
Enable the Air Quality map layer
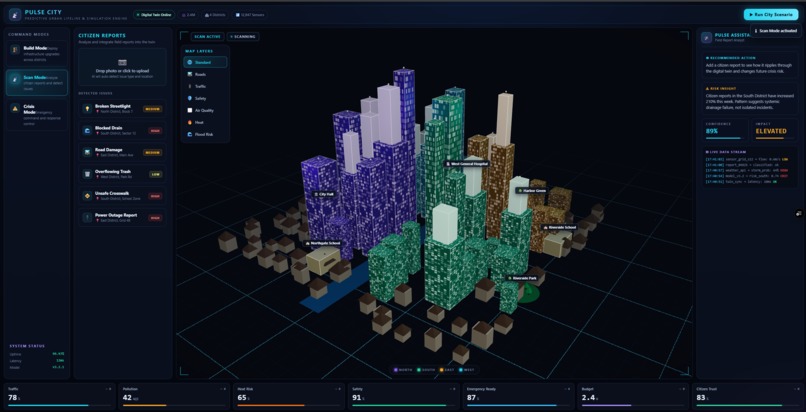pyautogui.click(x=205, y=110)
